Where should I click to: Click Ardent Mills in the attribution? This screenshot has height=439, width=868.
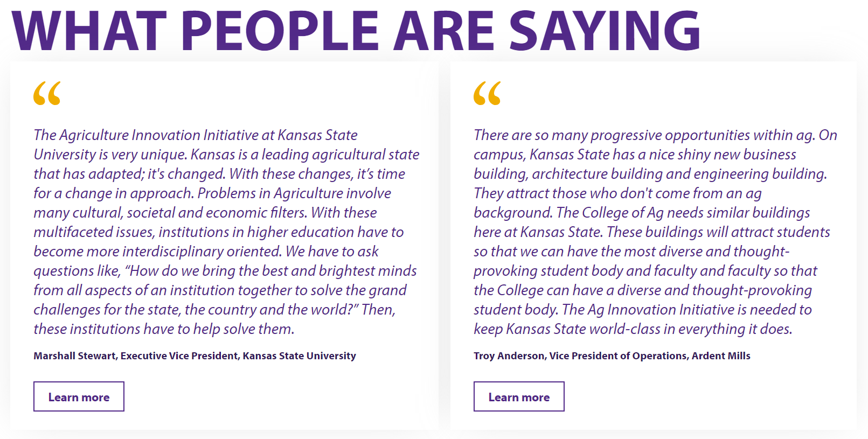721,356
